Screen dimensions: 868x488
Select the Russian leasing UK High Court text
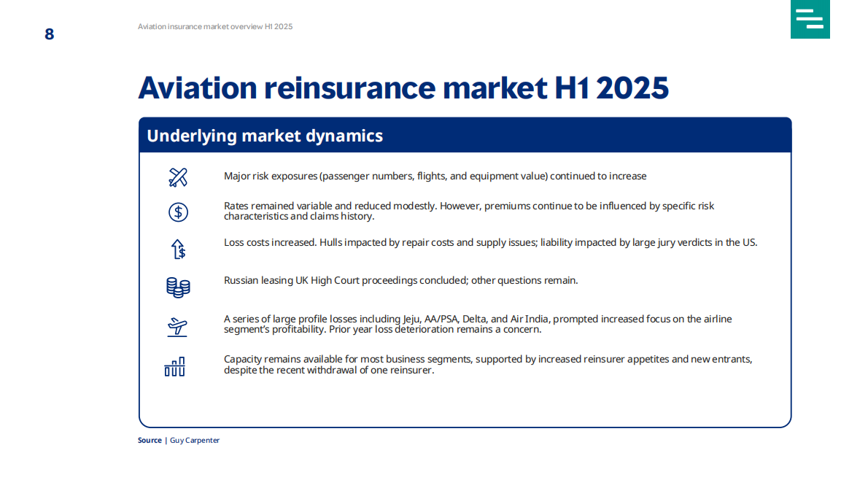click(x=400, y=280)
